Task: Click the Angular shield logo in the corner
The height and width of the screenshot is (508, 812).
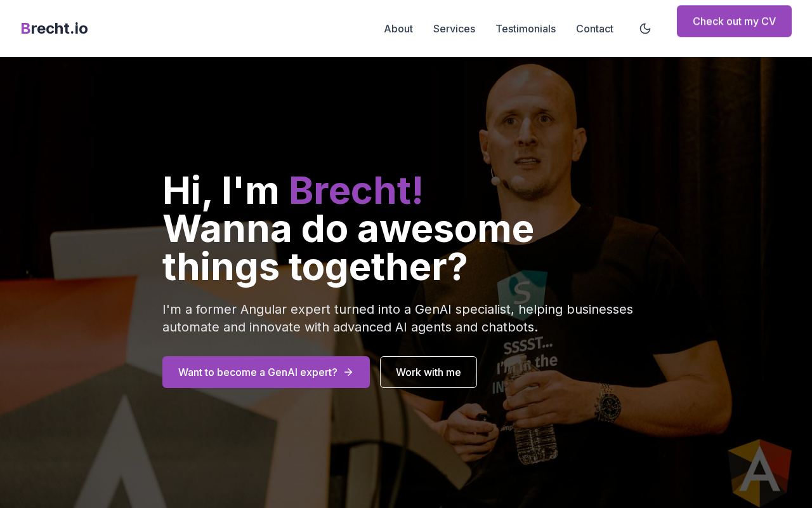Action: pos(759,472)
